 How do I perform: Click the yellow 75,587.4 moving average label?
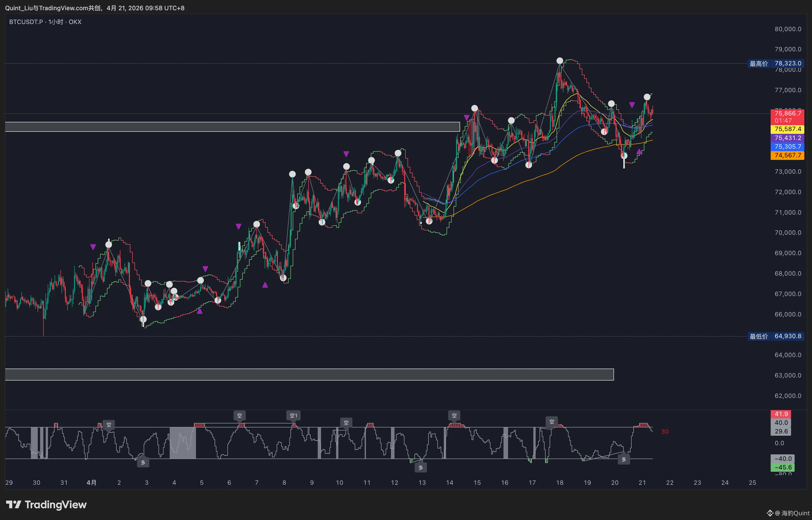point(787,129)
